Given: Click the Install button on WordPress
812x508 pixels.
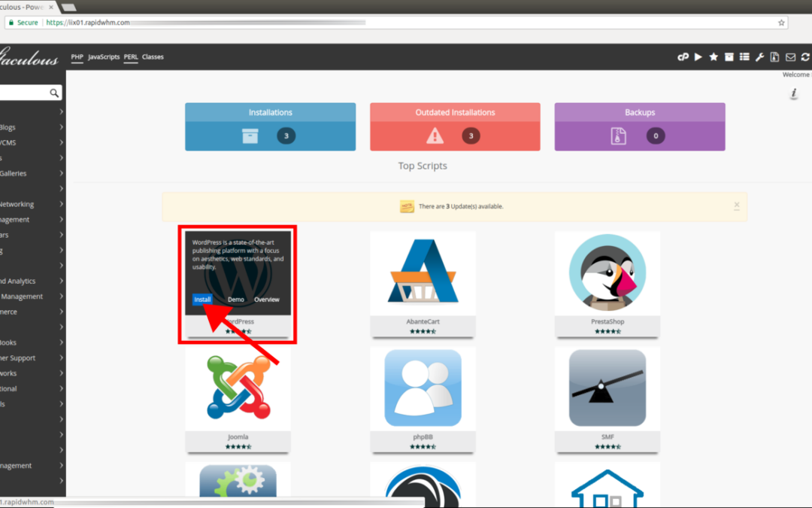Looking at the screenshot, I should pyautogui.click(x=202, y=299).
